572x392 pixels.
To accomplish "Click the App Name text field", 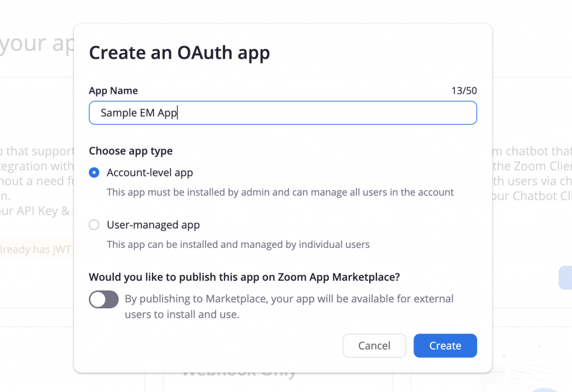I will point(283,113).
